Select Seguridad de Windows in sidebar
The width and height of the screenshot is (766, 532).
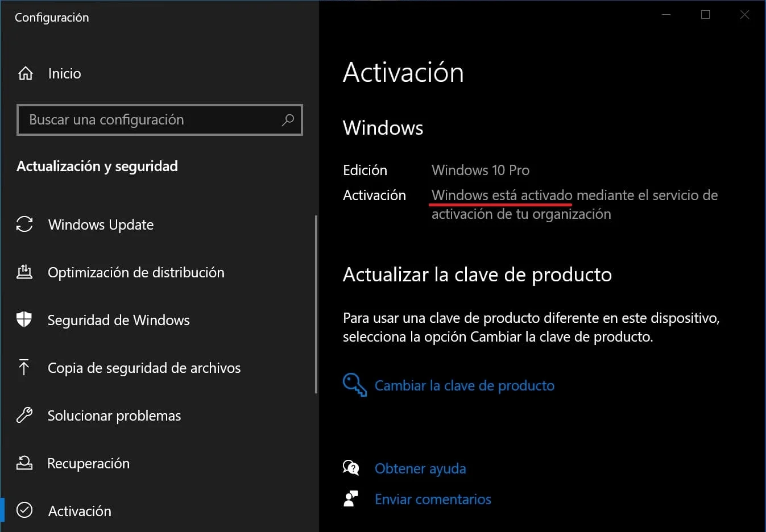[118, 320]
